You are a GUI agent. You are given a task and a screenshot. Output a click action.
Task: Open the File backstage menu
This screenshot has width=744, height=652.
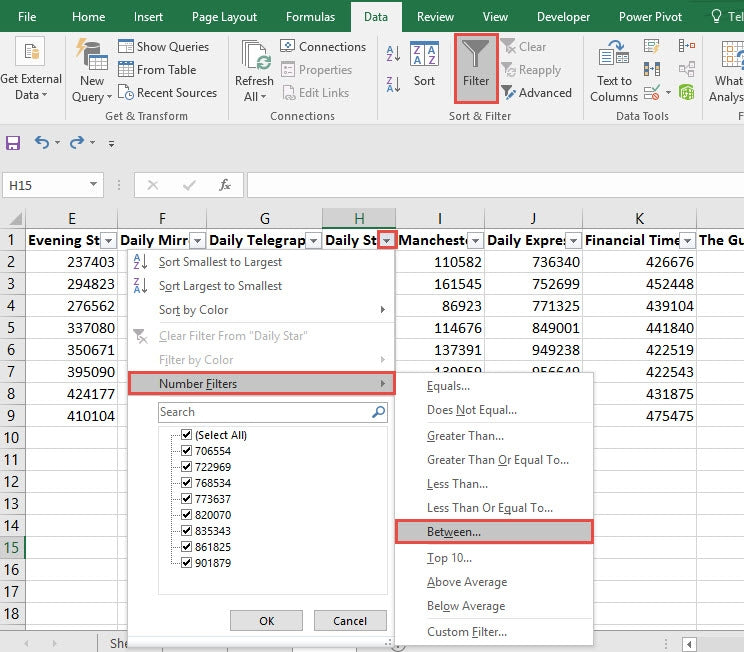click(x=27, y=17)
